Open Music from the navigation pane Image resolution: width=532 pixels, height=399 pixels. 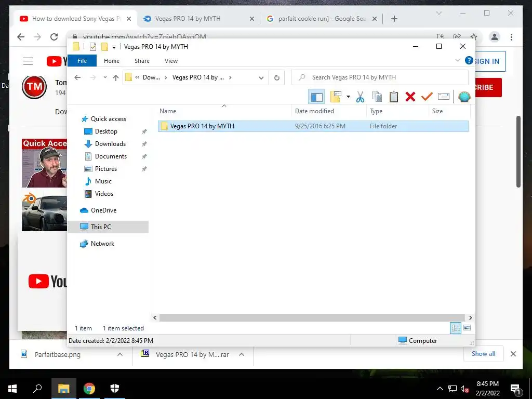tap(103, 181)
